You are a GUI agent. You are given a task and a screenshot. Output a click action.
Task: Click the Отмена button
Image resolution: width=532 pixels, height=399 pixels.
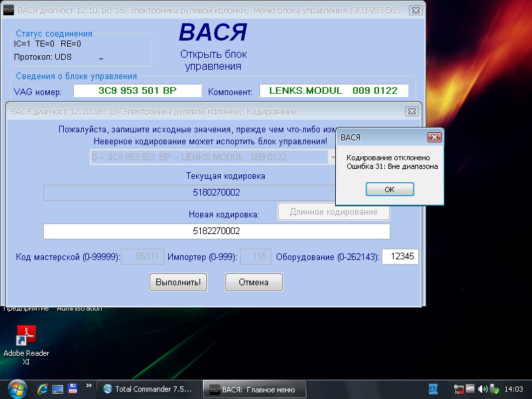pyautogui.click(x=253, y=282)
